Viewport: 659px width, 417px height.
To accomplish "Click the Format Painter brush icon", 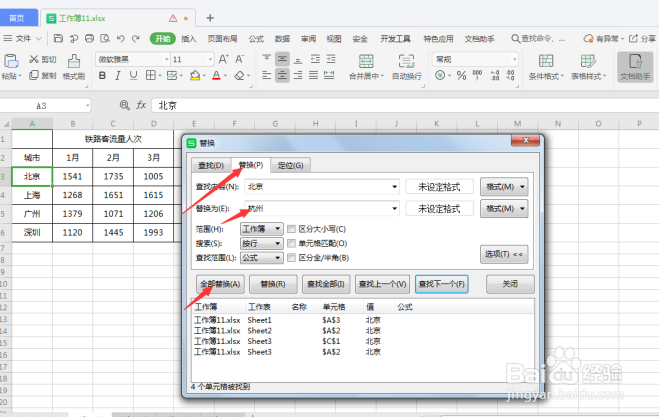I will 74,61.
